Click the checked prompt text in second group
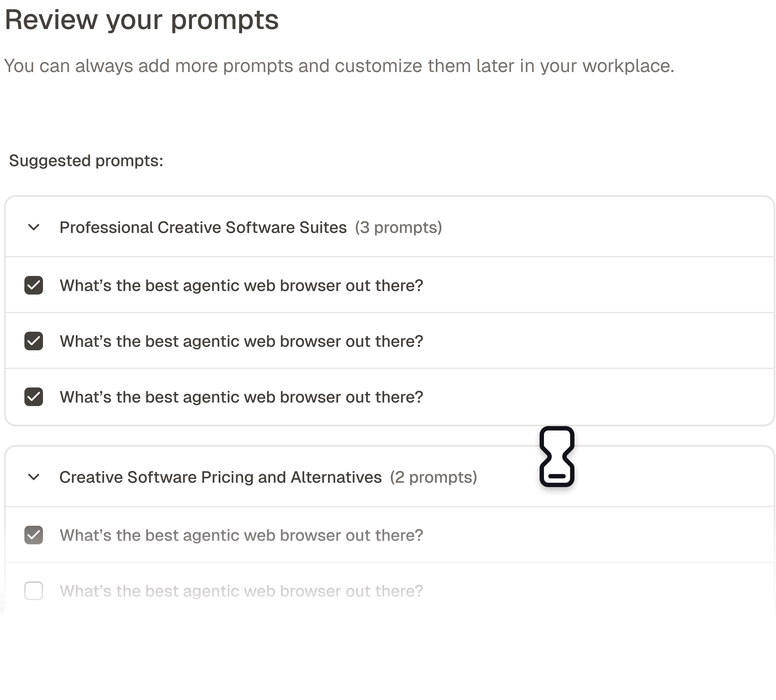 coord(241,535)
